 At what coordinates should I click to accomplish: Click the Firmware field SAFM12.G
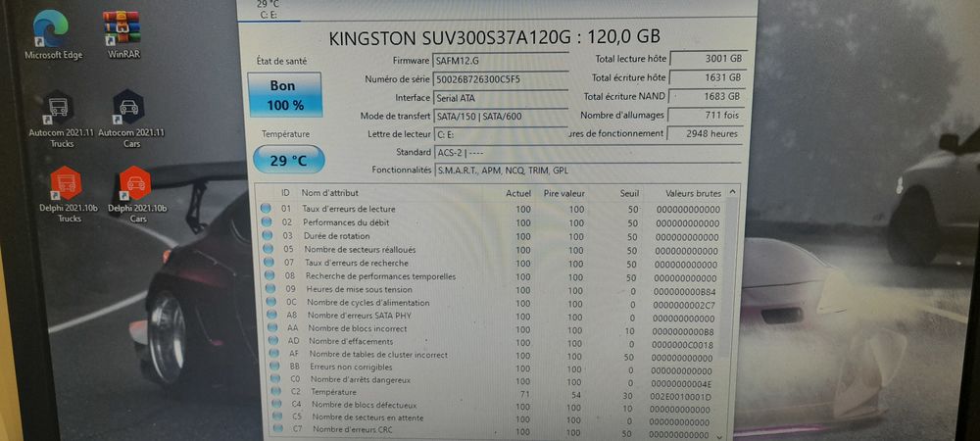(500, 60)
